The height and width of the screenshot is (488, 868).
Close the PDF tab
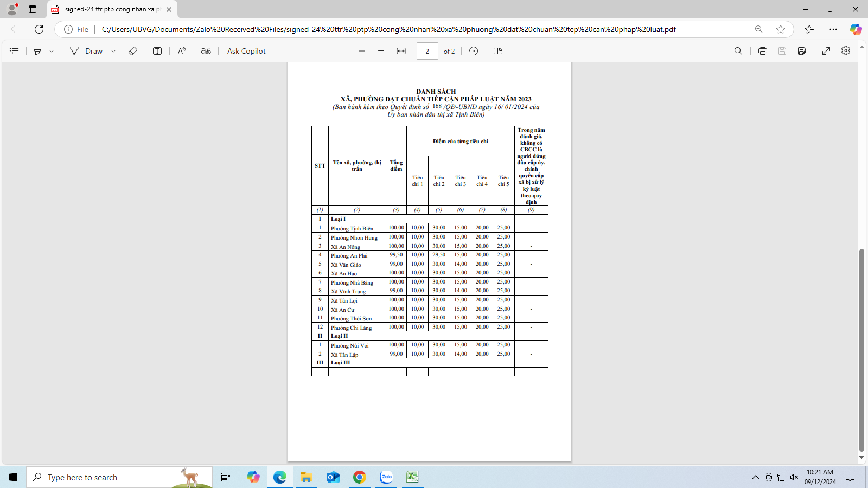[169, 9]
